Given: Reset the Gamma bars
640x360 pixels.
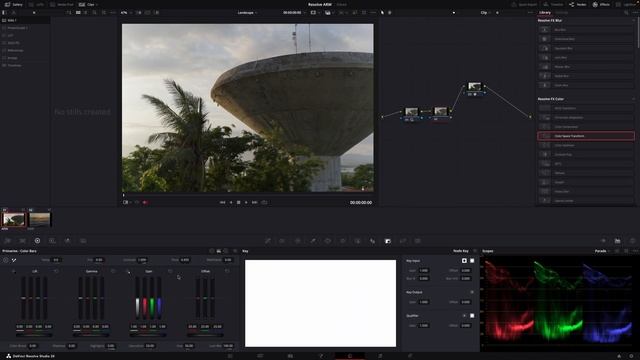Looking at the screenshot, I should [x=113, y=271].
